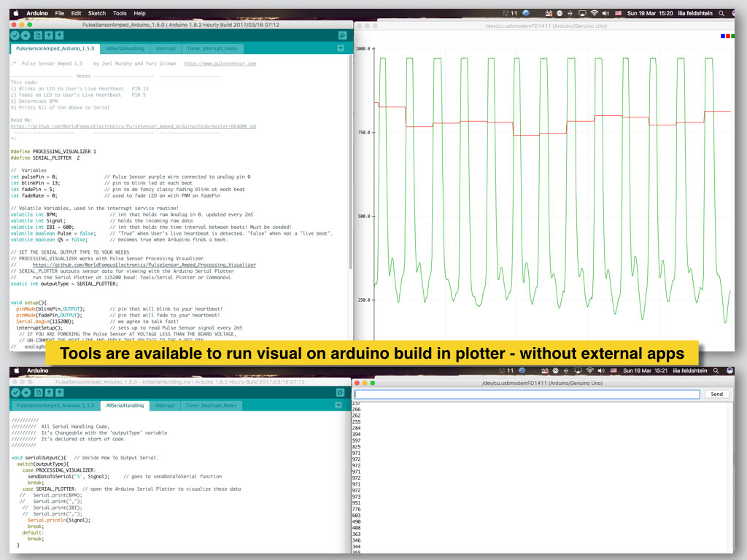Open the File menu
Image resolution: width=747 pixels, height=560 pixels.
pos(60,13)
